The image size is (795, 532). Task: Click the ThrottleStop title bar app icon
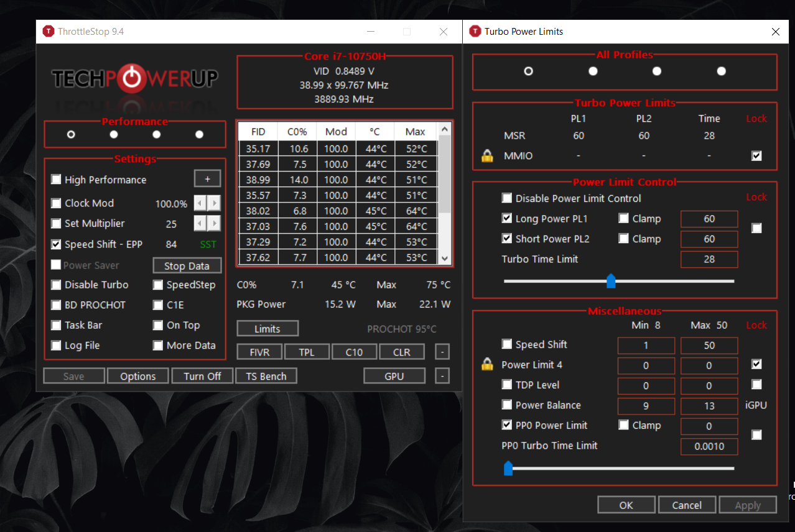click(x=48, y=31)
